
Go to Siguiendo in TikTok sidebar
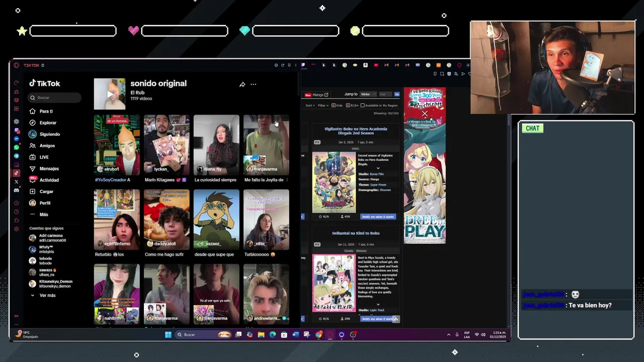pyautogui.click(x=44, y=134)
